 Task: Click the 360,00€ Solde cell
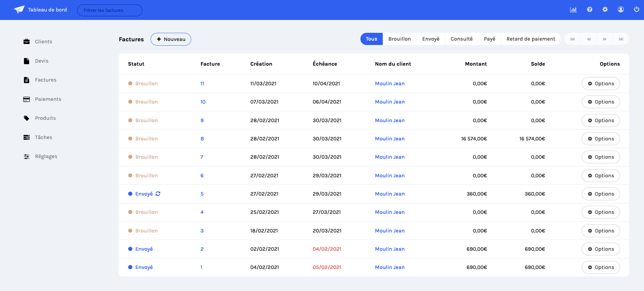point(535,194)
